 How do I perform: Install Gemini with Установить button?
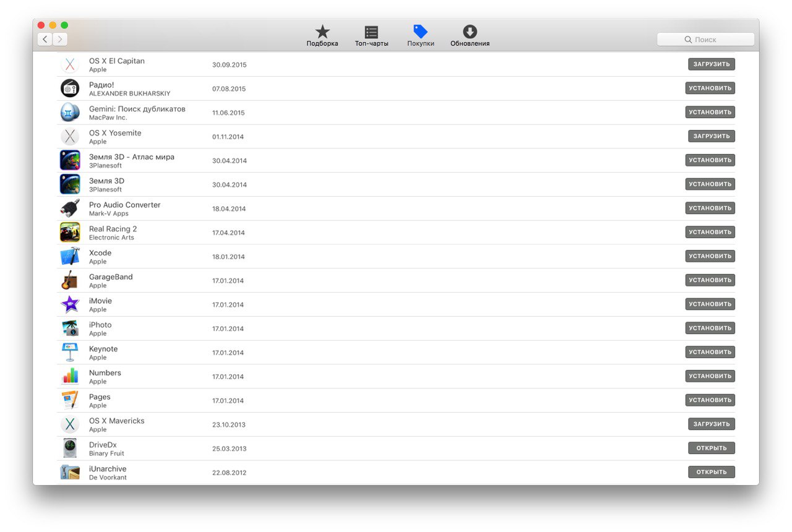point(710,112)
